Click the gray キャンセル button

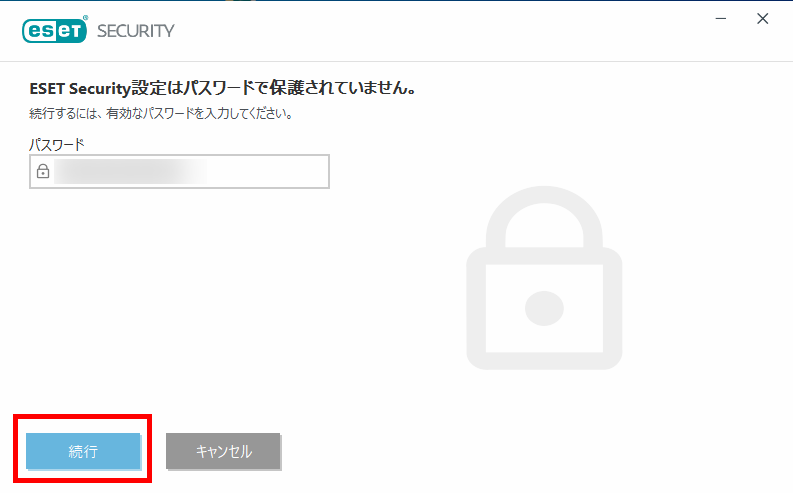click(223, 451)
